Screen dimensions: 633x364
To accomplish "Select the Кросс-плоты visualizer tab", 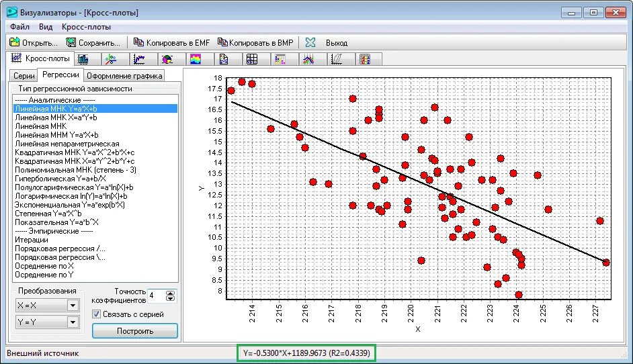I will 41,58.
